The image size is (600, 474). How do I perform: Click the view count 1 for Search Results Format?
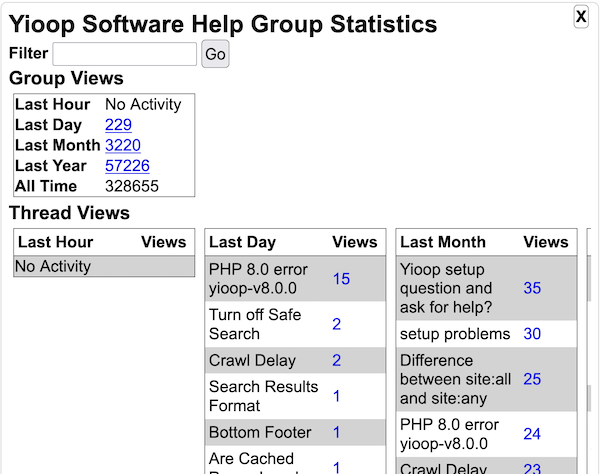337,396
